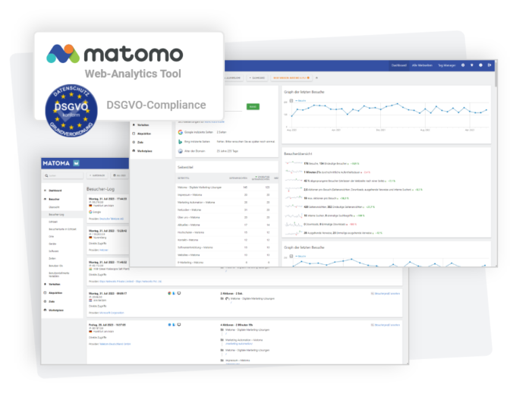Click provider link 'Deutsche Telekom AG'

click(x=112, y=219)
